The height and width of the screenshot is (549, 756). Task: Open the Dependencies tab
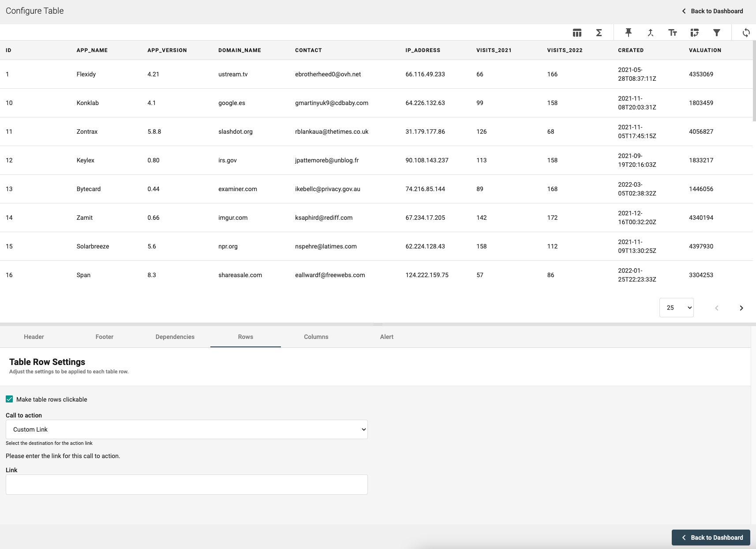(175, 337)
